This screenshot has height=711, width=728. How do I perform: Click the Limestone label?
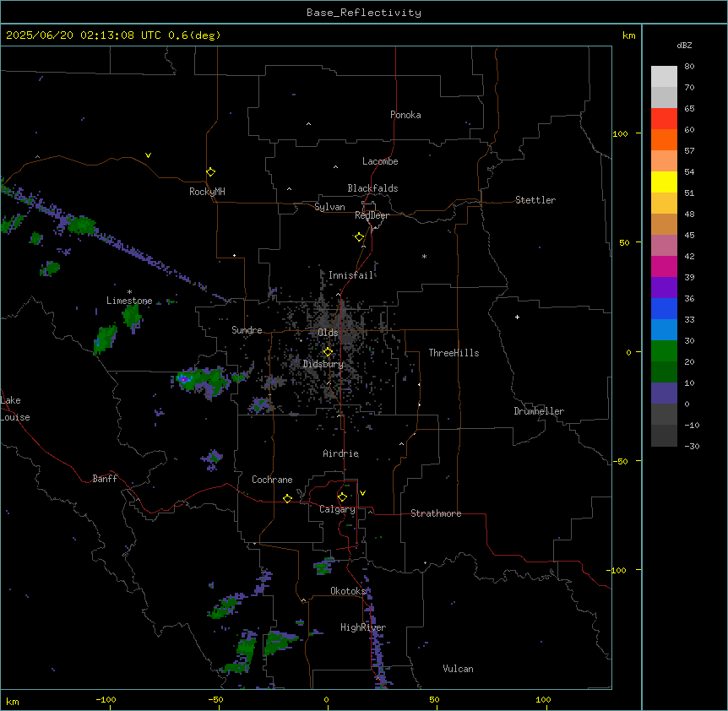tap(129, 301)
